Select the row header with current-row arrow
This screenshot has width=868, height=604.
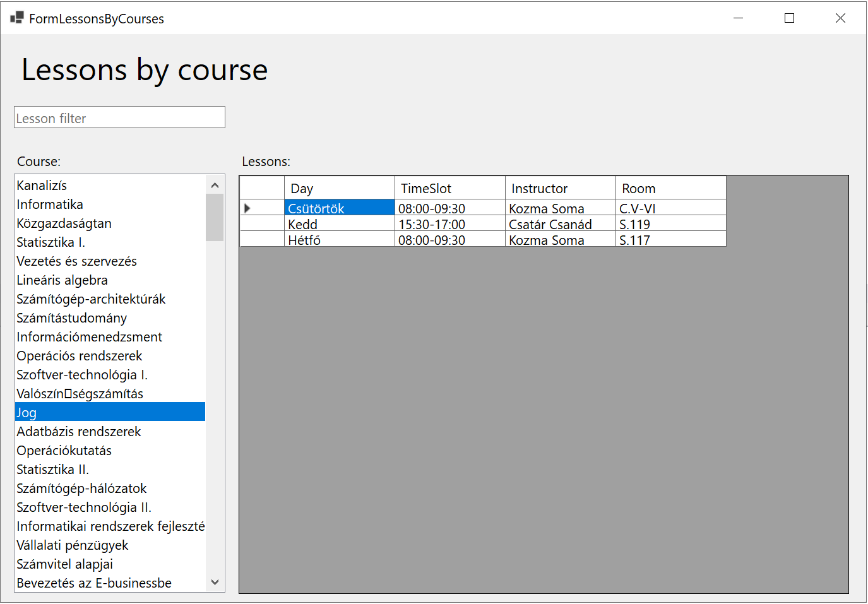(x=262, y=208)
